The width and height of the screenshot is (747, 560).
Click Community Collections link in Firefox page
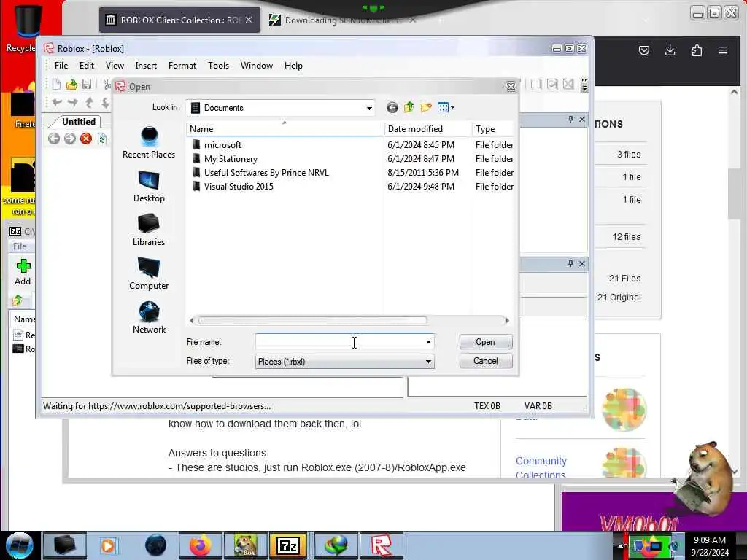[541, 467]
